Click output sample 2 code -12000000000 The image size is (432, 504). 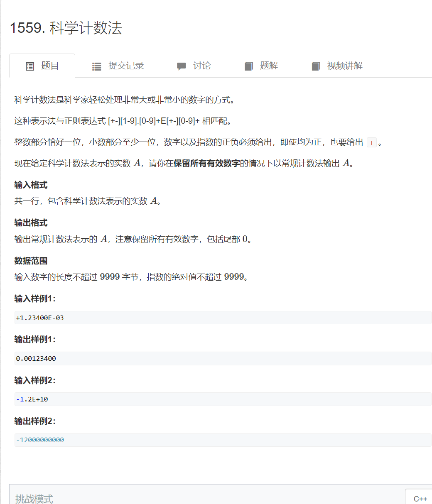pyautogui.click(x=223, y=440)
